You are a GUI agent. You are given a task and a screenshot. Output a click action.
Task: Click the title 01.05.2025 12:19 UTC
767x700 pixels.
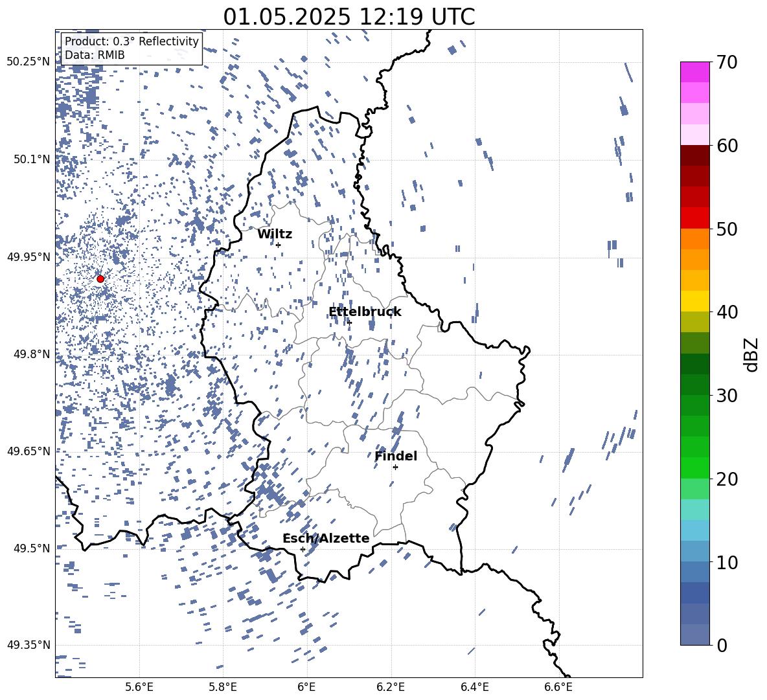349,17
